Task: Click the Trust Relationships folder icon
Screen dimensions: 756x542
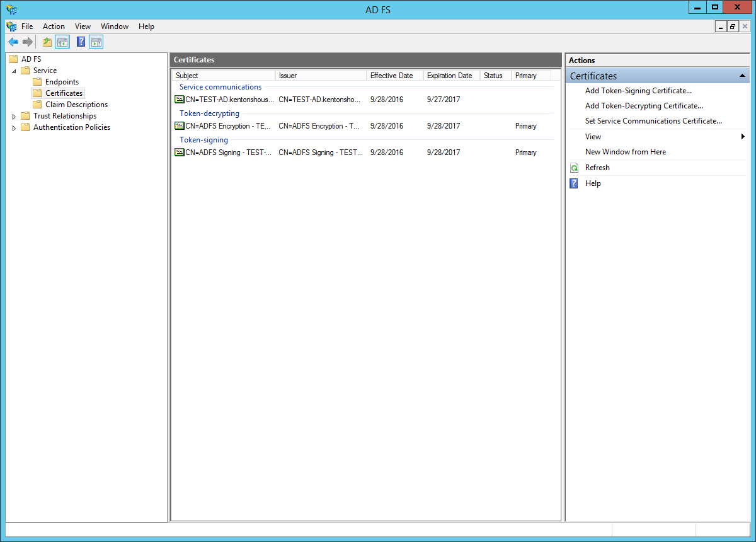Action: [x=25, y=116]
